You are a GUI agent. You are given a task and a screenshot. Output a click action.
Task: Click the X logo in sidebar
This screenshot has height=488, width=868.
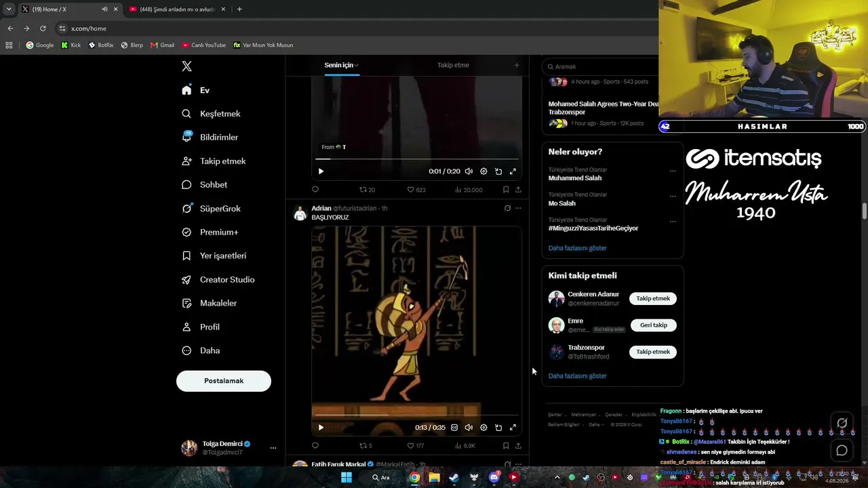click(186, 66)
